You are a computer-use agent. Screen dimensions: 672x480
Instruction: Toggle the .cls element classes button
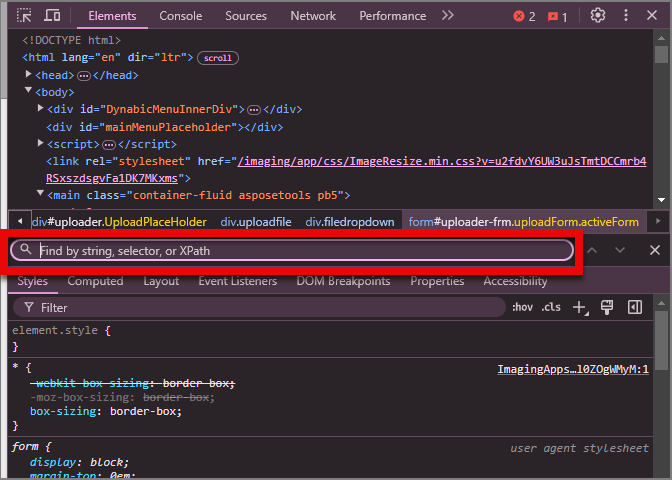(x=551, y=307)
